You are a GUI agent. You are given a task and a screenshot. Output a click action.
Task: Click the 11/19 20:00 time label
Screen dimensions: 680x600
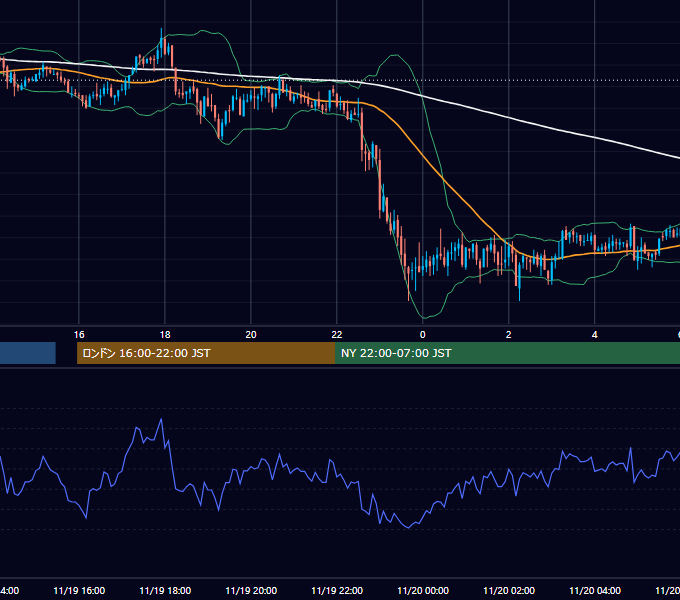tap(251, 590)
